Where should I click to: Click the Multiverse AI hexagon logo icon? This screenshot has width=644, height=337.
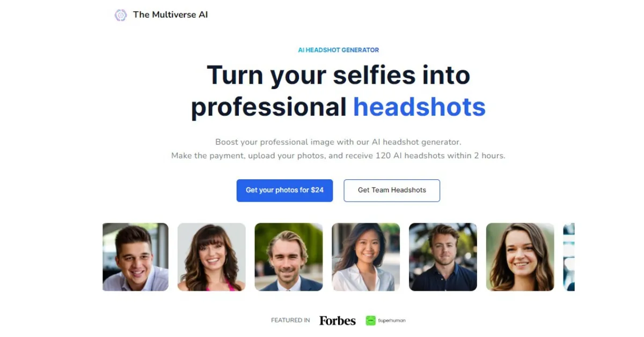point(121,15)
